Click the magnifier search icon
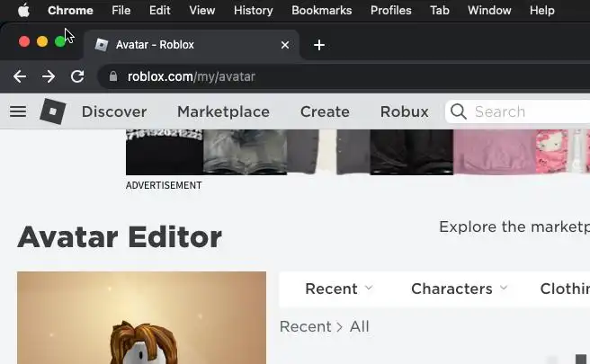The height and width of the screenshot is (364, 590). (459, 111)
